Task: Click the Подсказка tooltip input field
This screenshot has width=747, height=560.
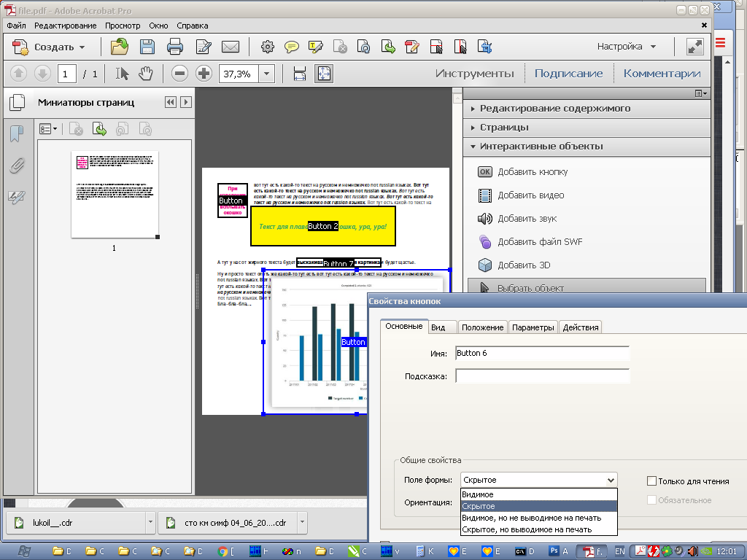Action: click(x=543, y=376)
